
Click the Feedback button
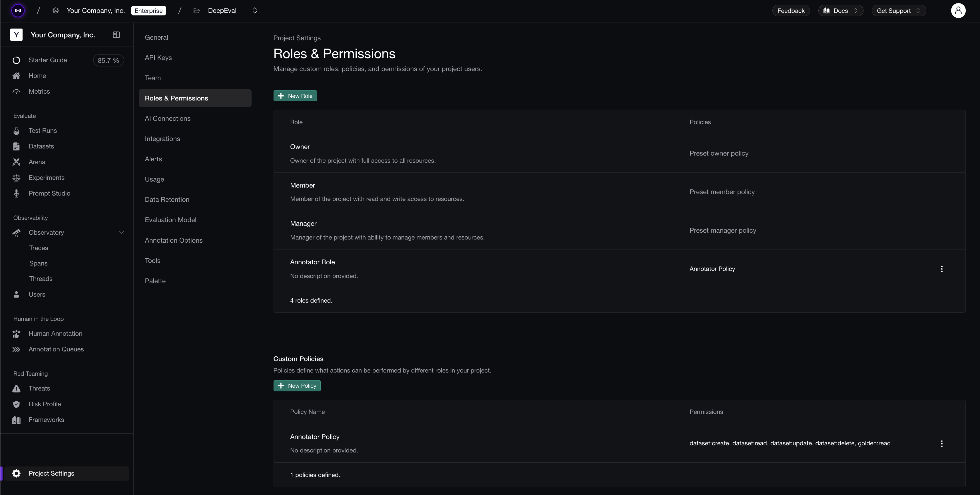coord(791,11)
